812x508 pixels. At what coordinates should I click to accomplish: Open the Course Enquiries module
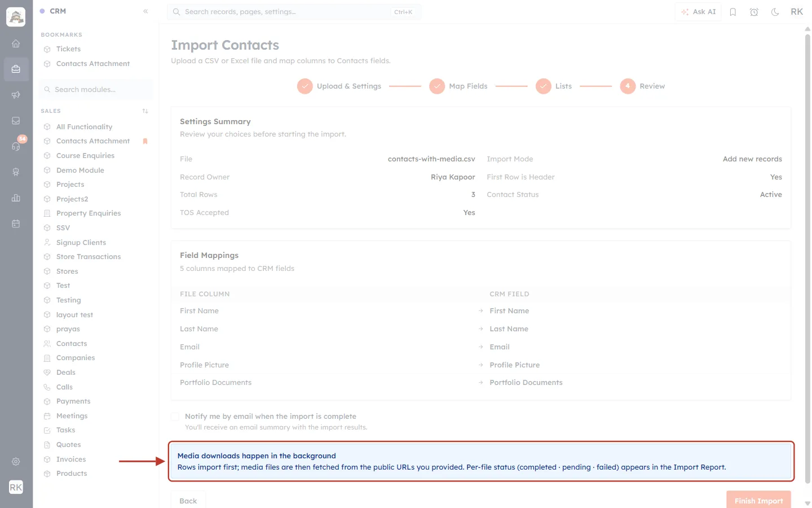[x=85, y=156]
